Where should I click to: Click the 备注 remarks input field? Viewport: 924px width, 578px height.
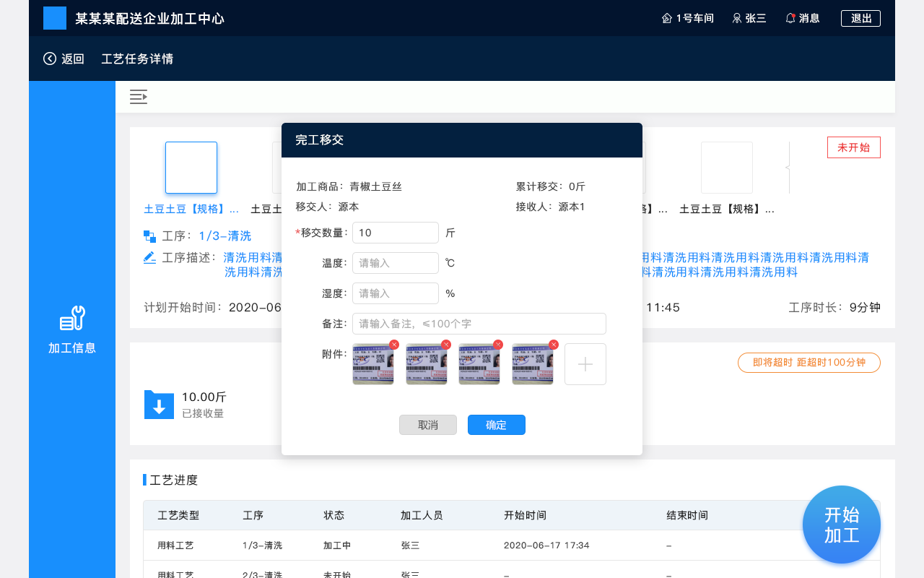[479, 323]
